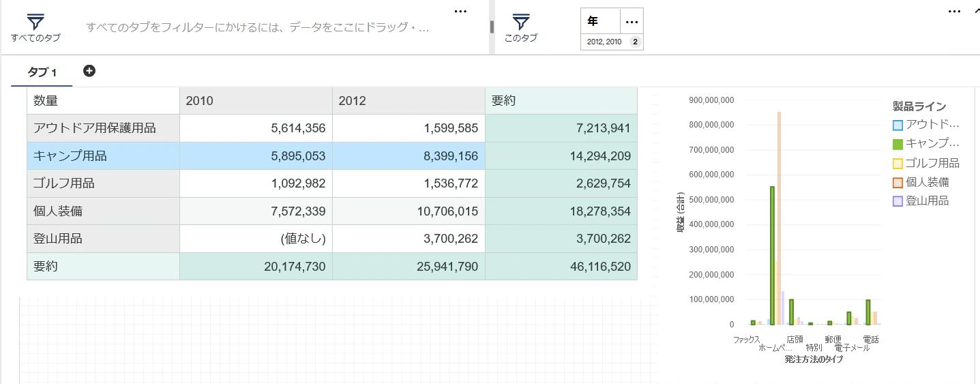
Task: Click cell value 8,399,156
Action: 409,156
